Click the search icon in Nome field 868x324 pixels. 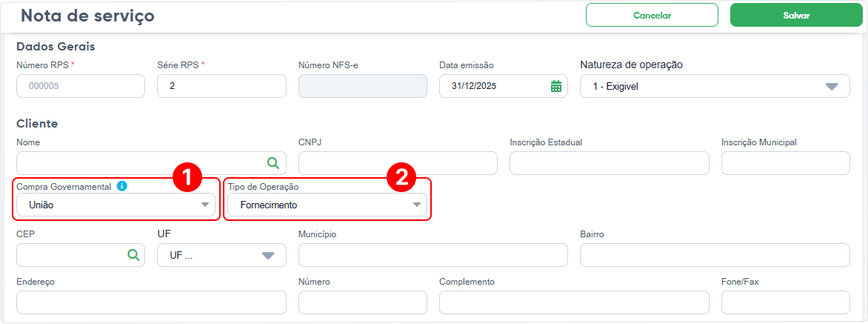coord(273,163)
